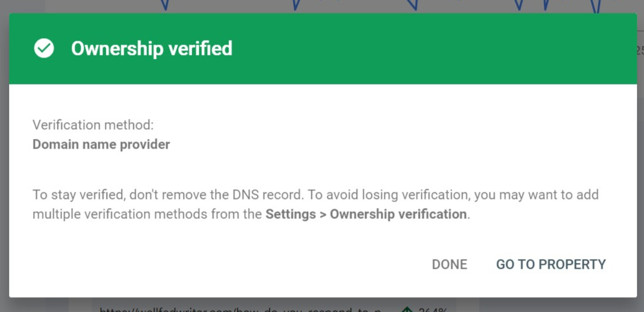
Task: Click the white checkmark verified icon
Action: coord(44,48)
